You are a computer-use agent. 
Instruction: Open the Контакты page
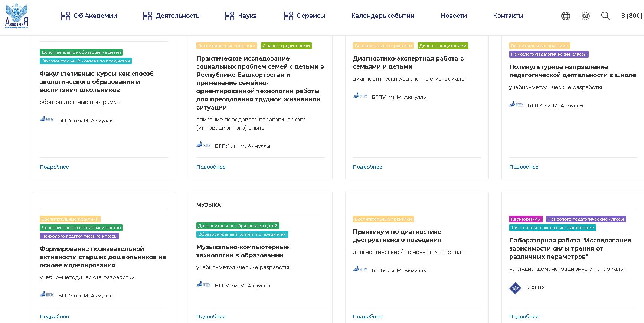pos(508,16)
